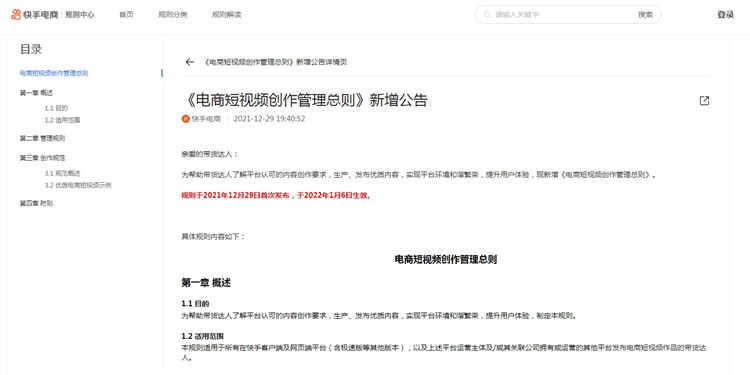Image resolution: width=750 pixels, height=375 pixels.
Task: Click the 搜索 button
Action: tap(645, 15)
